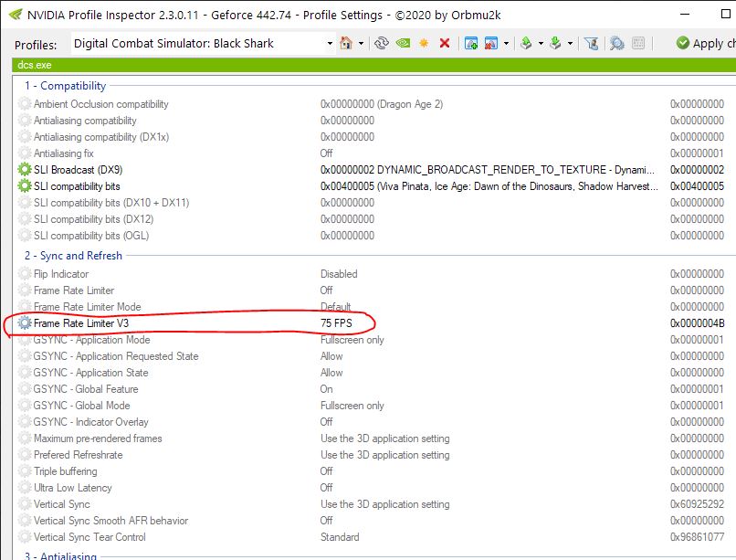Click the Profiles name field text
This screenshot has height=560, width=736.
pos(173,43)
